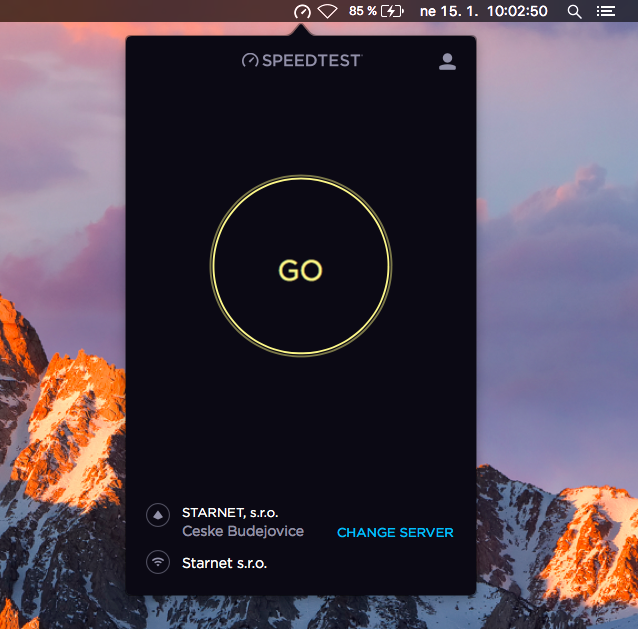Click the date and time 10:02:50
The height and width of the screenshot is (629, 638).
click(483, 11)
